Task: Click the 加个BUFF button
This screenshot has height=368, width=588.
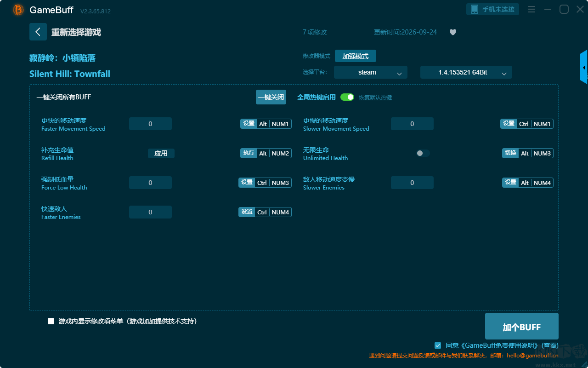Action: click(x=522, y=327)
